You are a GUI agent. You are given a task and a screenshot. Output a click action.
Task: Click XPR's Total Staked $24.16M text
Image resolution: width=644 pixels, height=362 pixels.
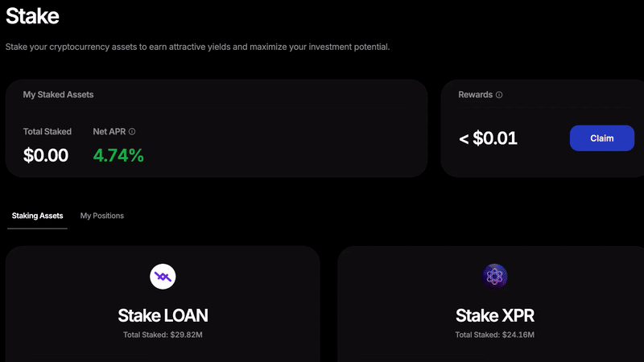click(x=495, y=335)
